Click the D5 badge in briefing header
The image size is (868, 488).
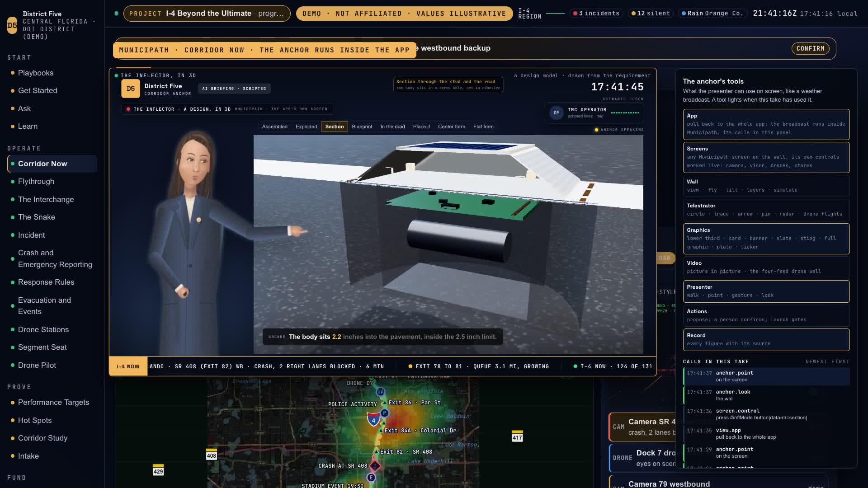tap(131, 89)
